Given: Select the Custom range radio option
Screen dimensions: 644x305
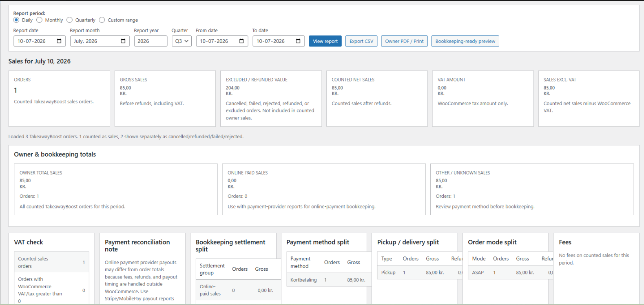Looking at the screenshot, I should click(x=102, y=20).
